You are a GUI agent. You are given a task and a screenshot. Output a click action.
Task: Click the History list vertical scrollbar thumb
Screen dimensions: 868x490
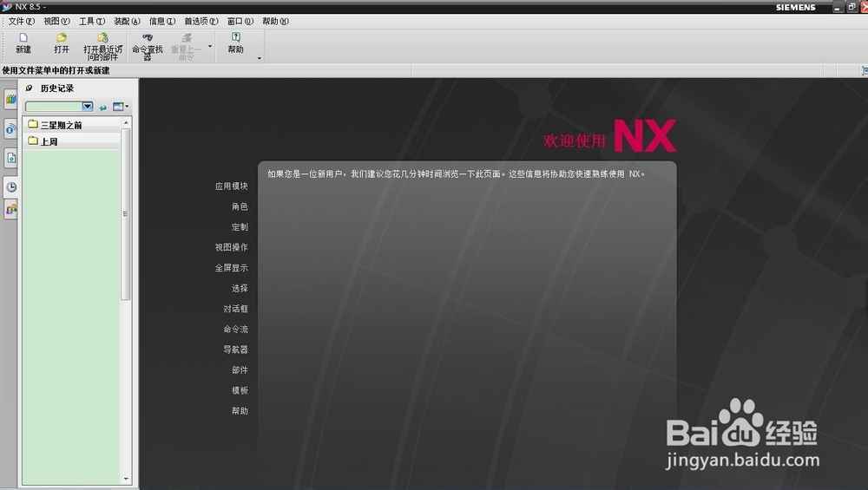pyautogui.click(x=126, y=214)
